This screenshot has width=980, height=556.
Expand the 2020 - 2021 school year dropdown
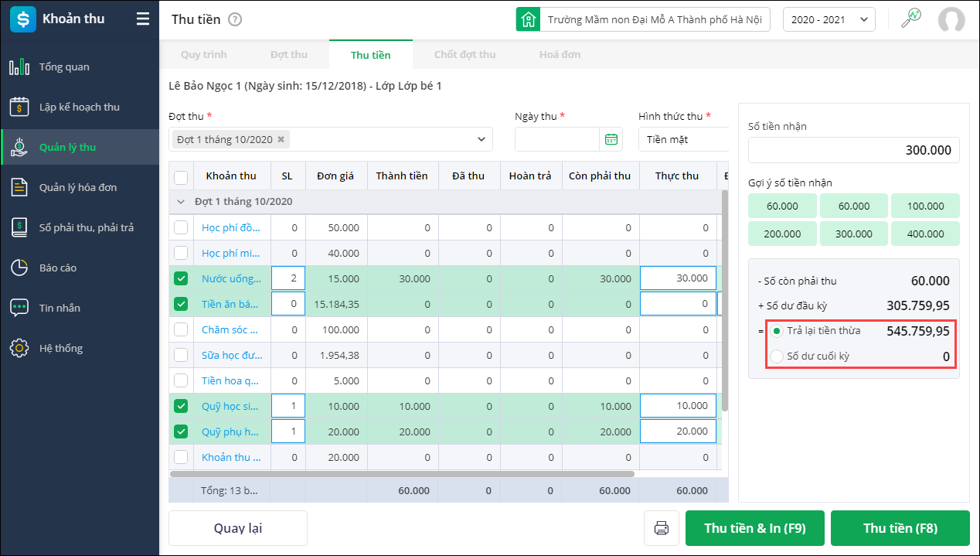pyautogui.click(x=829, y=20)
